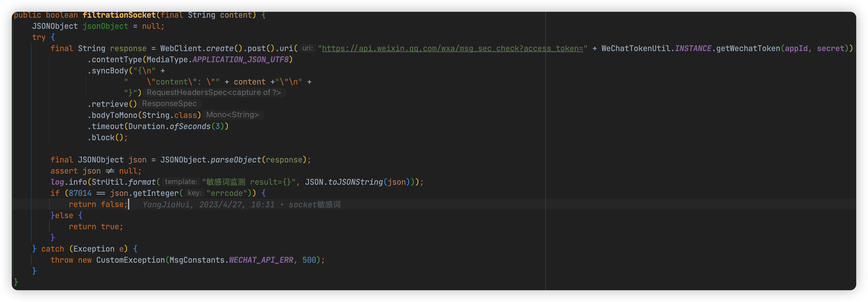868x302 pixels.
Task: Place cursor on the jsonObject variable declaration
Action: 105,26
